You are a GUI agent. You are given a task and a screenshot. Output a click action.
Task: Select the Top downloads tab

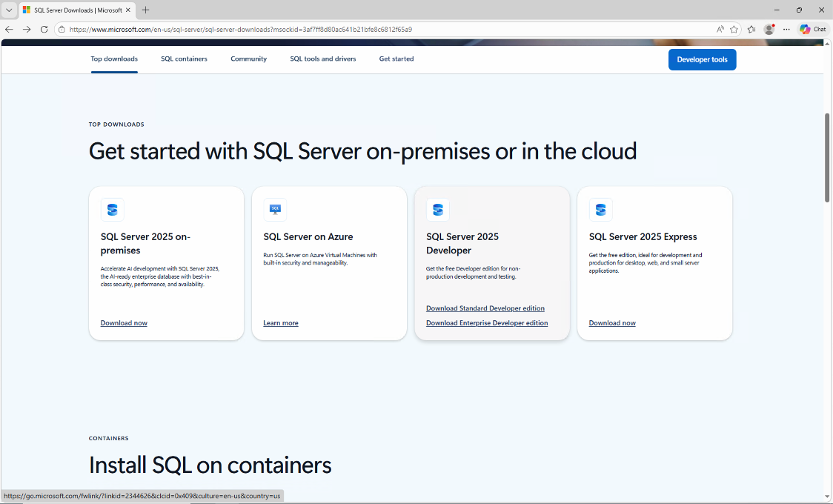pos(114,59)
